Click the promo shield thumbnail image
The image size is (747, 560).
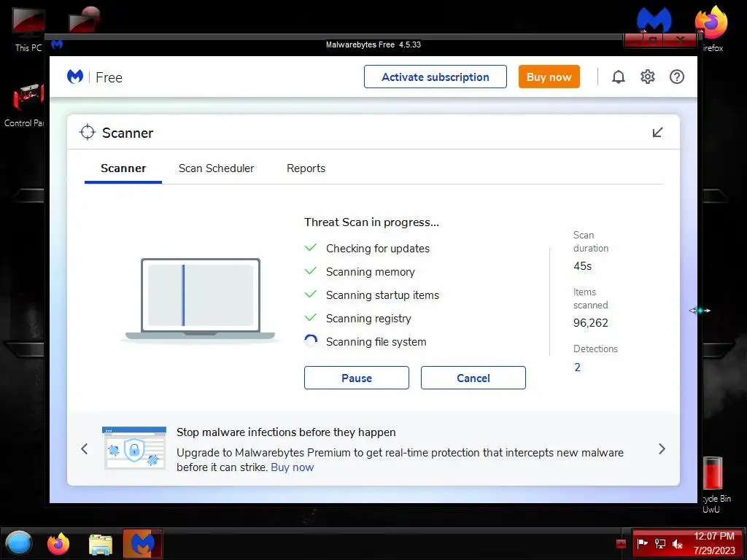click(134, 448)
